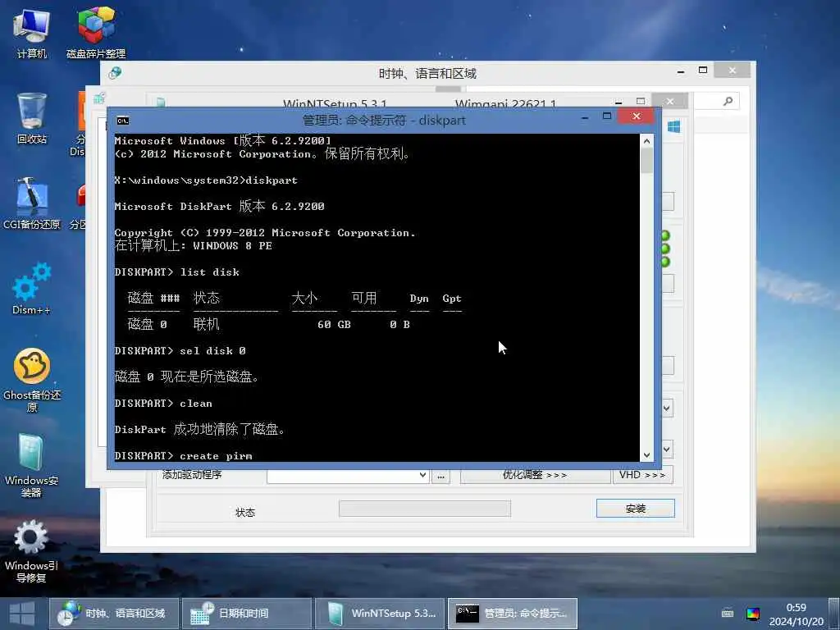This screenshot has height=630, width=840.
Task: Select 管理员: 命令提示符 taskbar item
Action: (x=512, y=614)
